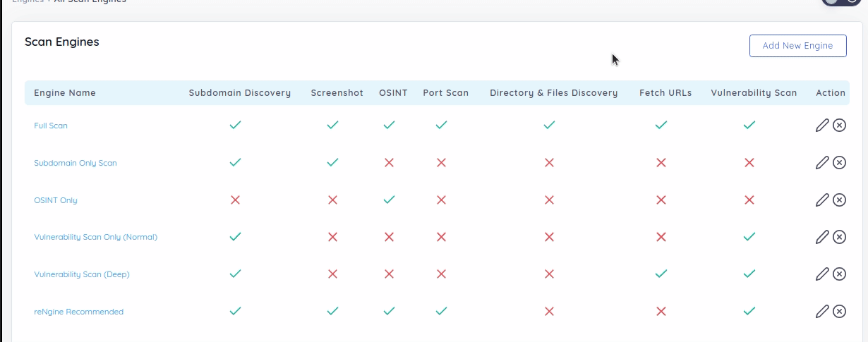Image resolution: width=868 pixels, height=342 pixels.
Task: Delete the reNgine Recommended engine
Action: [839, 312]
